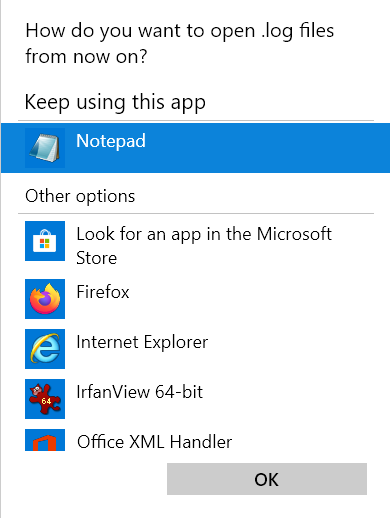Click the Firefox label text

(103, 292)
